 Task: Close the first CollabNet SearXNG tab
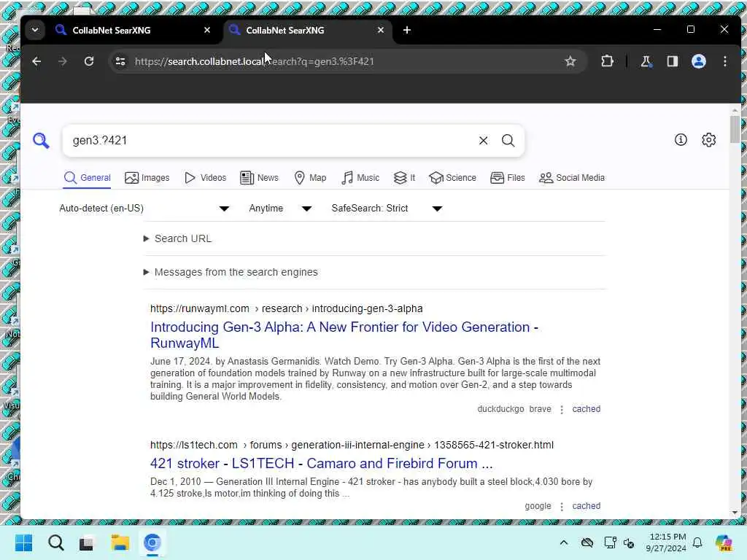207,30
